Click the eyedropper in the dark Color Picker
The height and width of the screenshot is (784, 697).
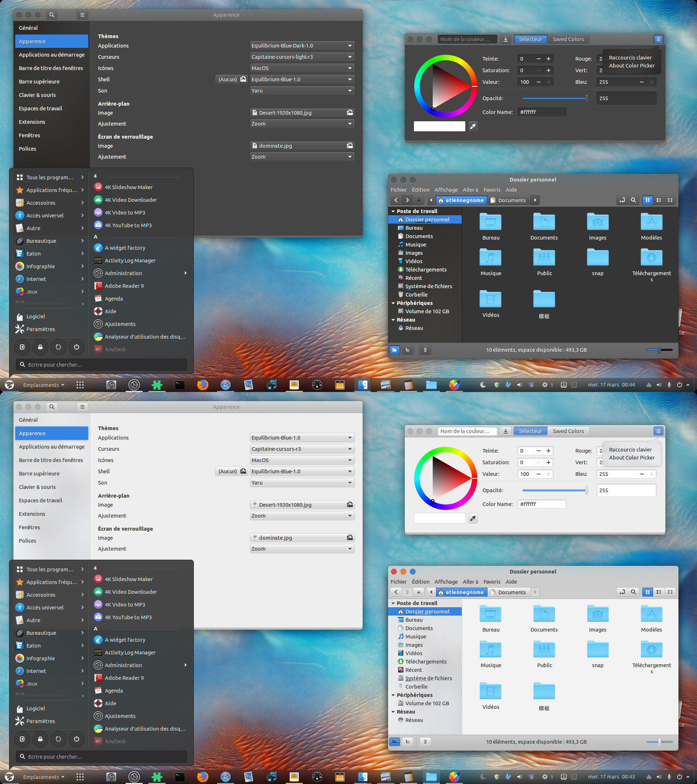click(473, 126)
